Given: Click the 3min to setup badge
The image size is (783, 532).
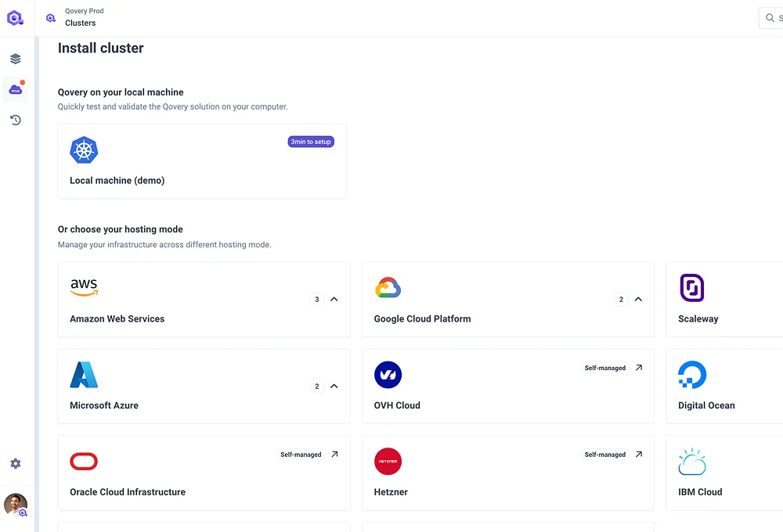Looking at the screenshot, I should [x=311, y=142].
